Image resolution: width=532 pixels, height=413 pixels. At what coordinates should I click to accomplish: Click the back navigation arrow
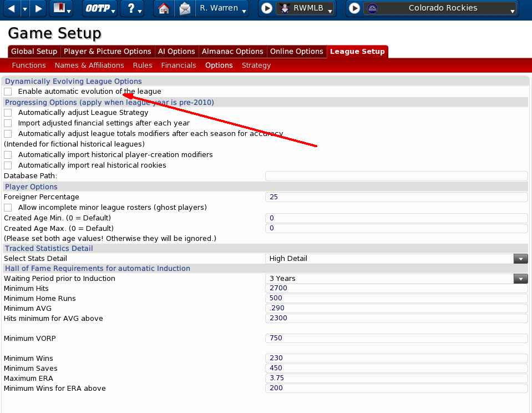pyautogui.click(x=11, y=8)
